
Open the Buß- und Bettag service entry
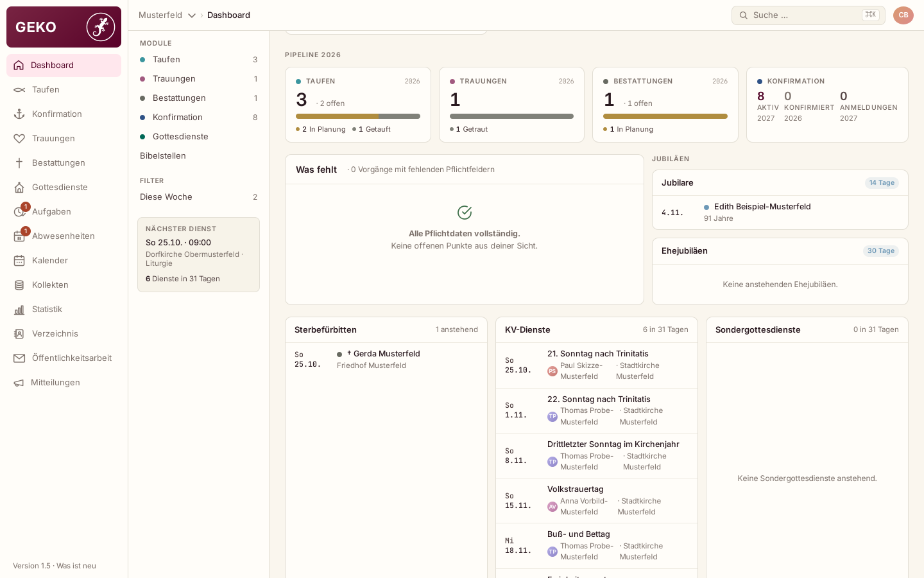[597, 546]
